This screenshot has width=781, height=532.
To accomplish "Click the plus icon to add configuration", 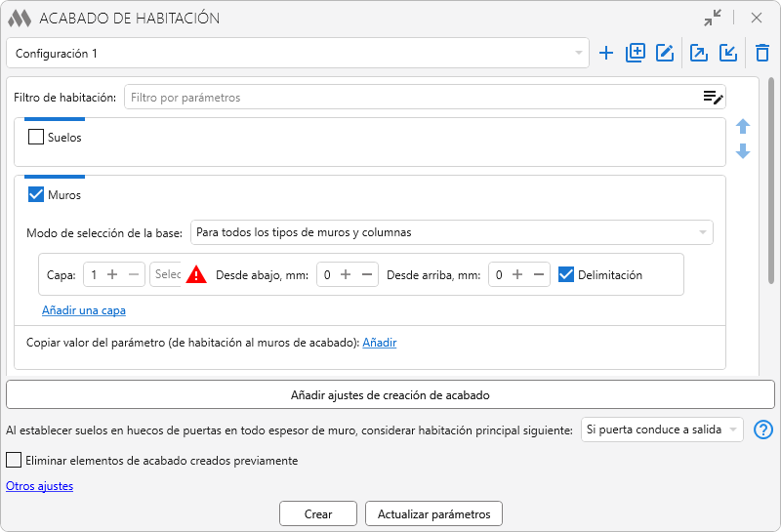I will point(606,54).
